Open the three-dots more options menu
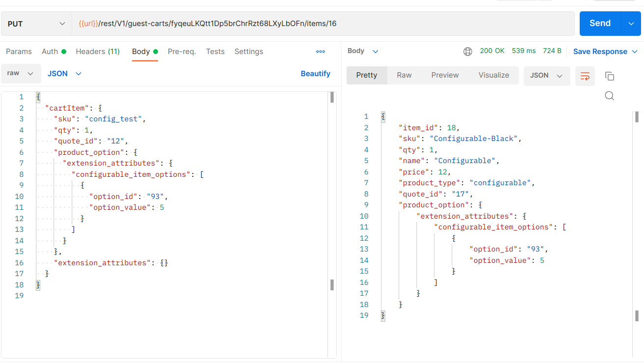The height and width of the screenshot is (364, 644). tap(321, 52)
